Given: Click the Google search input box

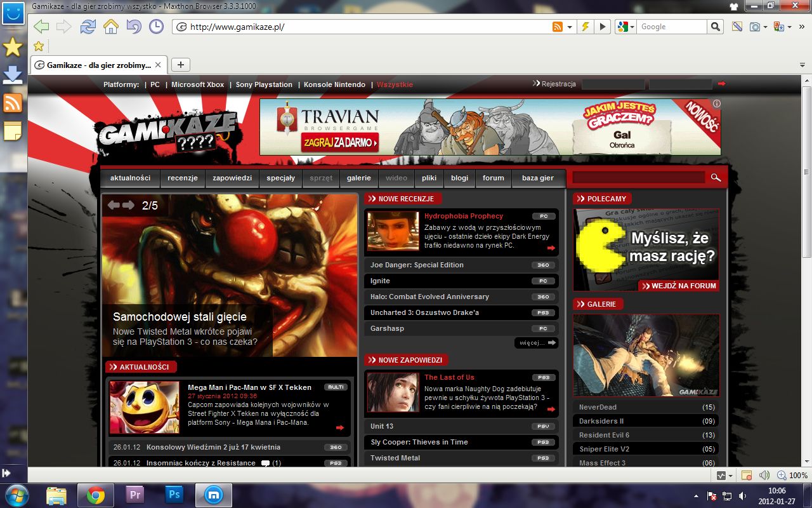Looking at the screenshot, I should point(672,27).
